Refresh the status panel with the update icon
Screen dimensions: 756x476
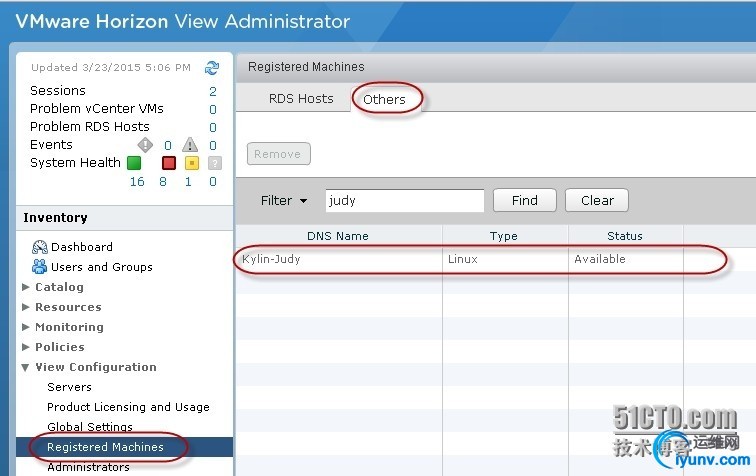212,68
